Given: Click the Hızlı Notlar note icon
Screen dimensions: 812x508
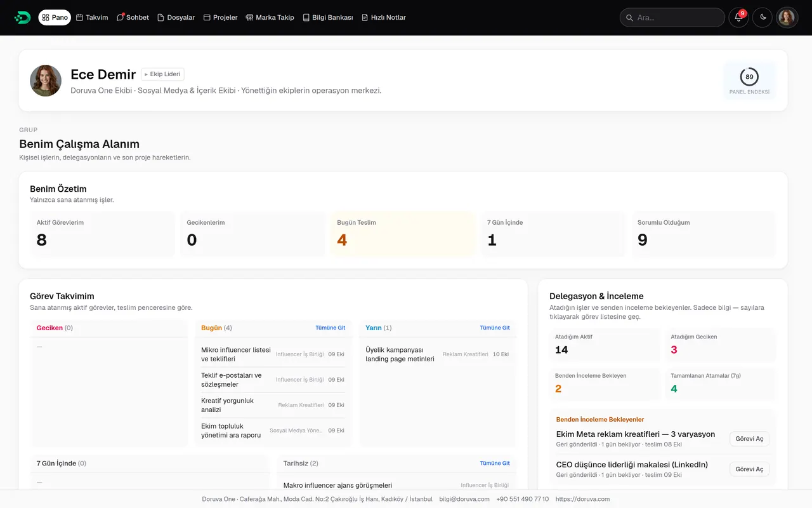Looking at the screenshot, I should click(365, 18).
